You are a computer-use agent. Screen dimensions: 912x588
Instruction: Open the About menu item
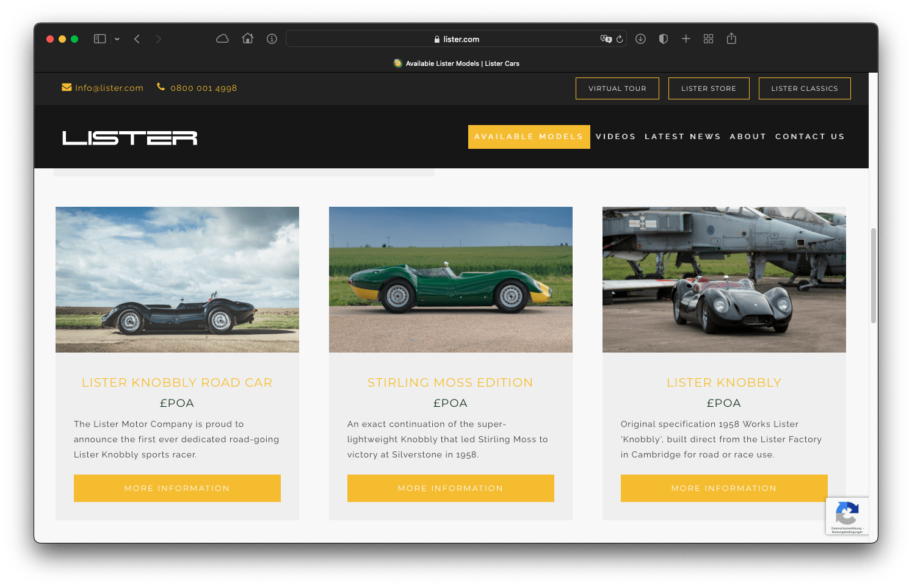tap(748, 137)
